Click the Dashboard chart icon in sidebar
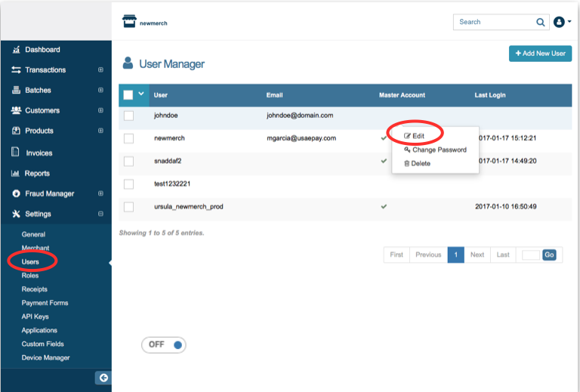The image size is (580, 392). pos(16,50)
